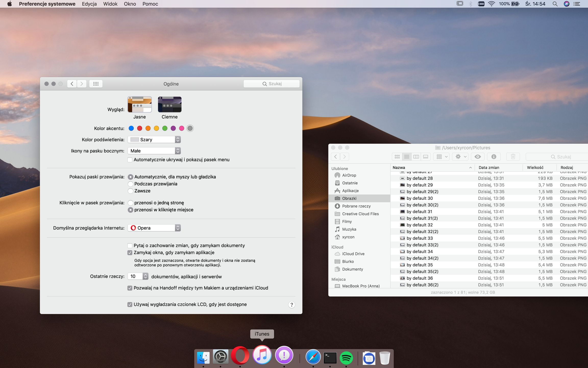Click the show all preferences grid icon
The height and width of the screenshot is (368, 588).
96,84
